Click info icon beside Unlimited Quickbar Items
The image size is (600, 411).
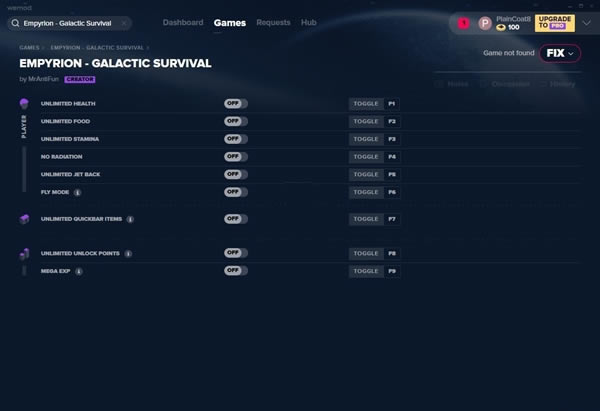[x=130, y=218]
